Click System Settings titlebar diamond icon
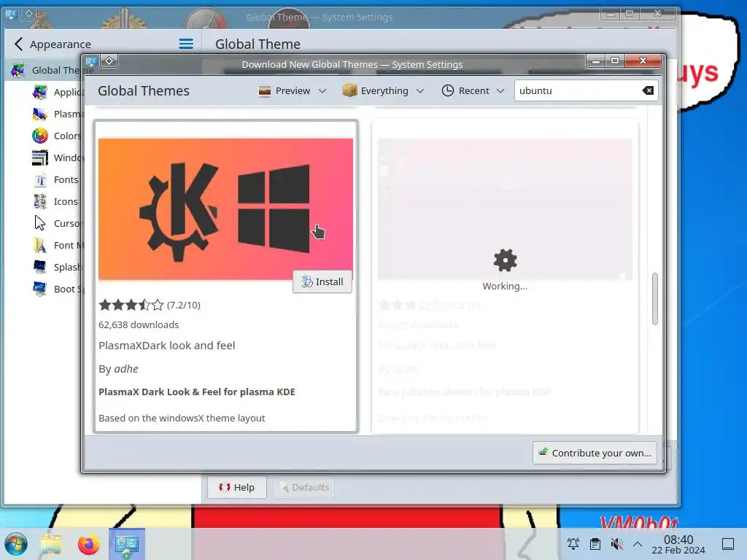 coord(28,13)
